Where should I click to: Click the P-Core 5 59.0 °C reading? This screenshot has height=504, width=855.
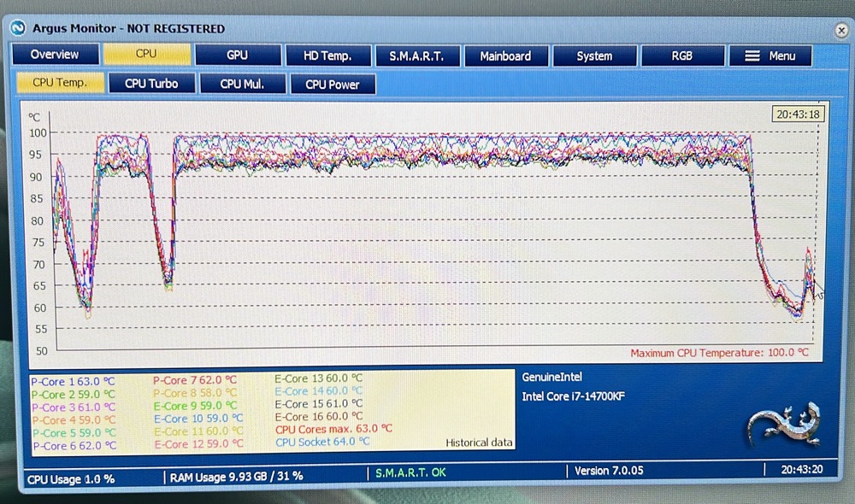coord(74,433)
